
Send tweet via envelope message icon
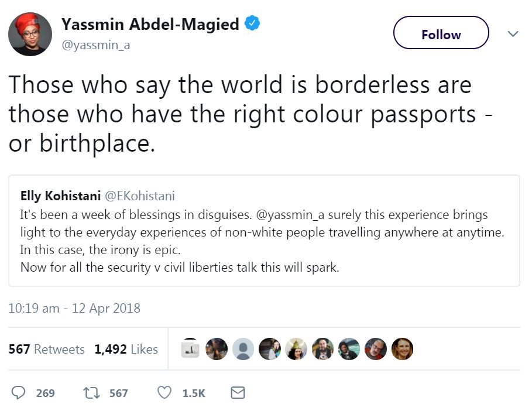coord(238,393)
